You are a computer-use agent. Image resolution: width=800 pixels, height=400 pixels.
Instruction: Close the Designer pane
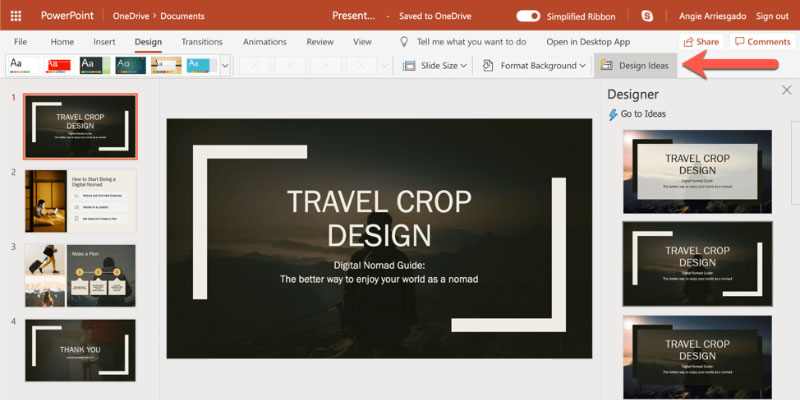click(x=787, y=90)
